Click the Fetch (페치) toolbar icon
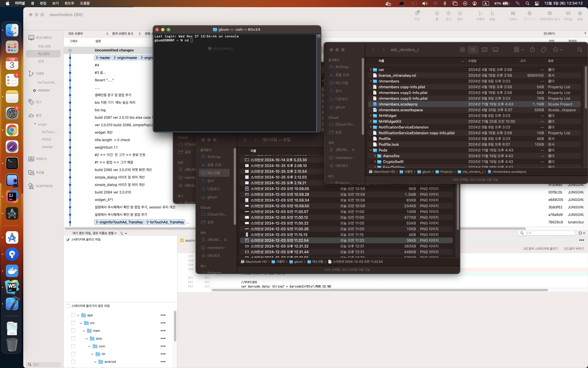The height and width of the screenshot is (368, 588). pos(460,14)
